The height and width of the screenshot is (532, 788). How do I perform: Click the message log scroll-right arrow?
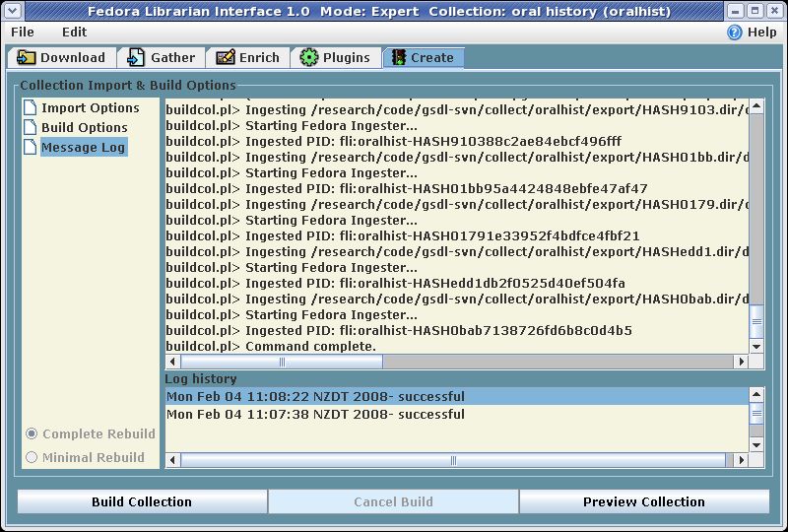coord(742,361)
